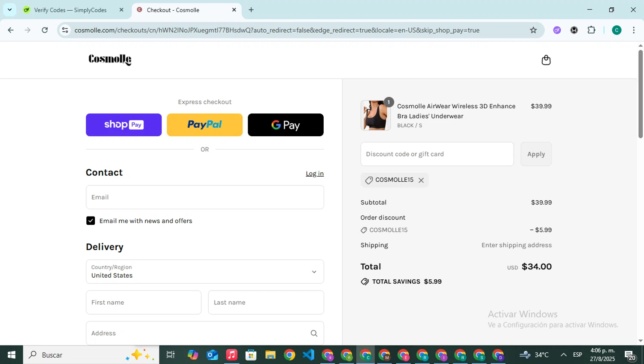644x364 pixels.
Task: Click the Buscar taskbar search box
Action: 91,355
